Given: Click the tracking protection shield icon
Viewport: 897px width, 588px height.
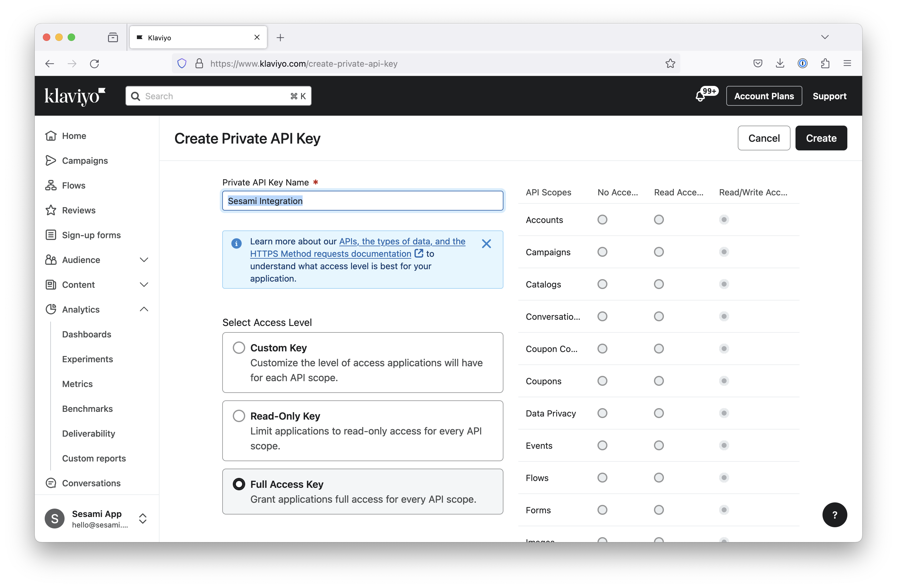Looking at the screenshot, I should [182, 63].
